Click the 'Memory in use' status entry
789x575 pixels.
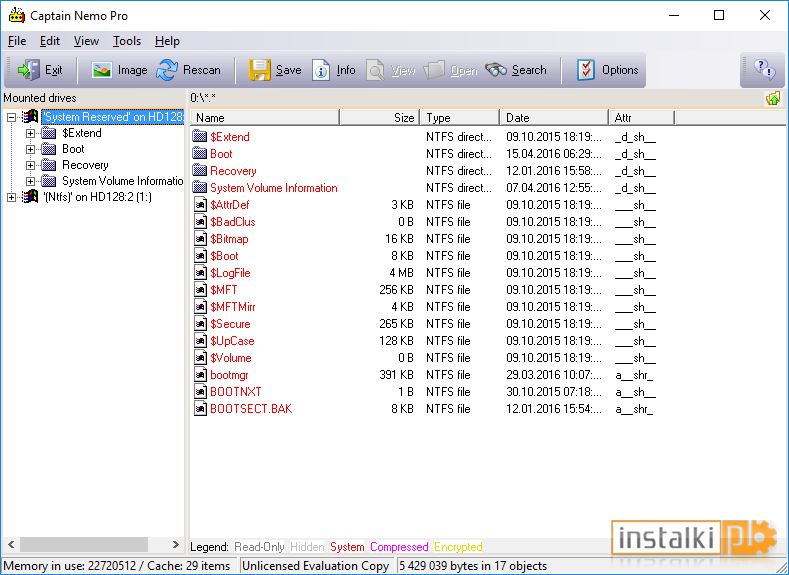point(116,566)
